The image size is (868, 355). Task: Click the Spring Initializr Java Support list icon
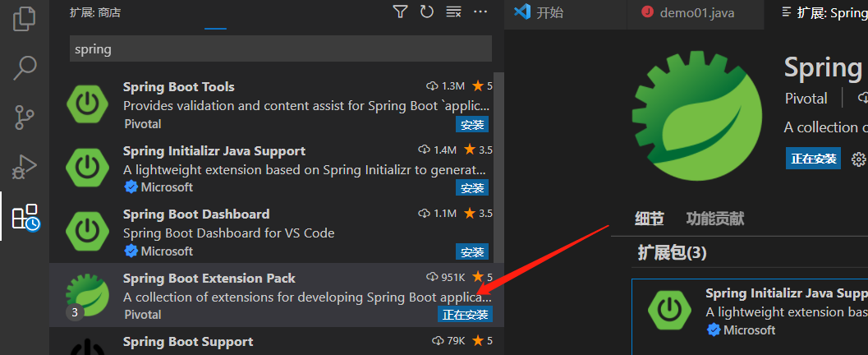(87, 167)
